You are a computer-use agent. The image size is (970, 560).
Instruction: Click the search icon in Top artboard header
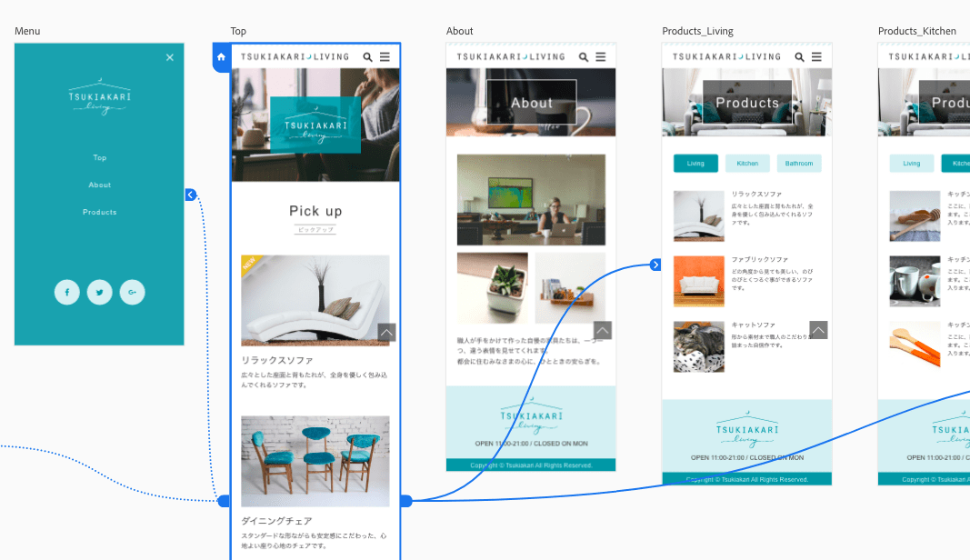368,56
